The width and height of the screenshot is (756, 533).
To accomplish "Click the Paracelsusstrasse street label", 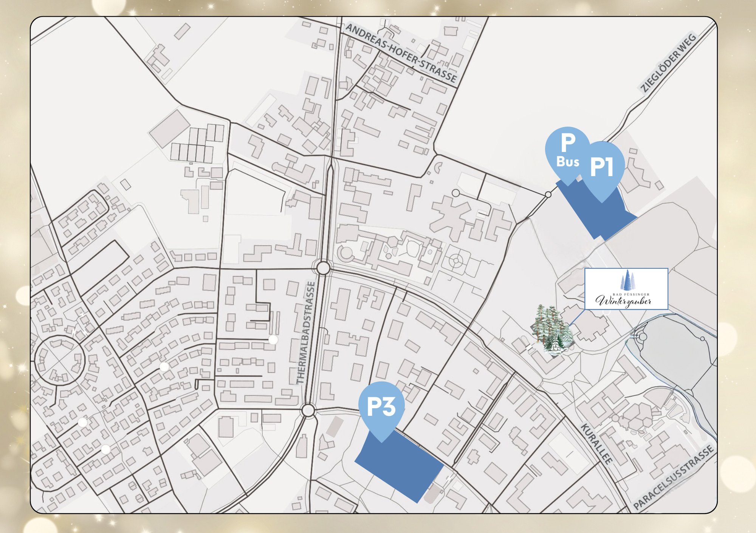I will coord(674,477).
